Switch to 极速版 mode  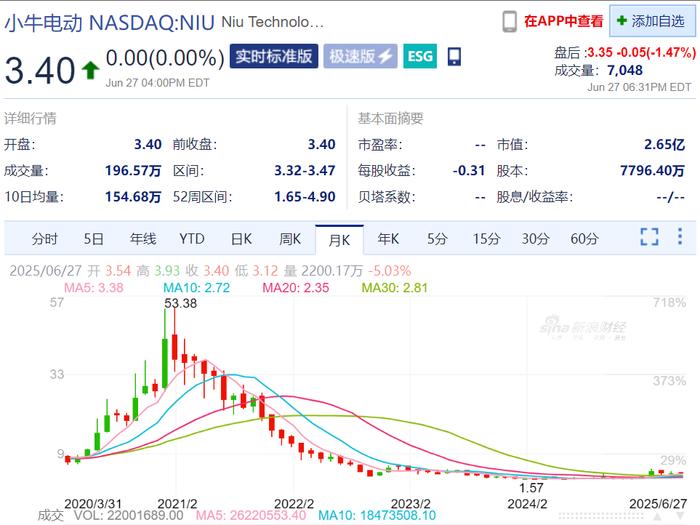(x=360, y=56)
